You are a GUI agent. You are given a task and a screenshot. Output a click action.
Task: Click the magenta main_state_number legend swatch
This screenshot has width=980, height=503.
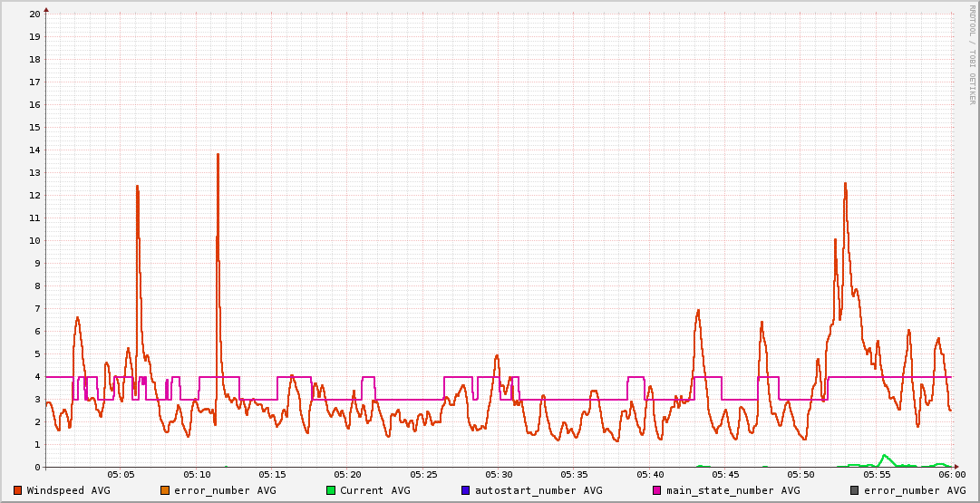pos(656,490)
